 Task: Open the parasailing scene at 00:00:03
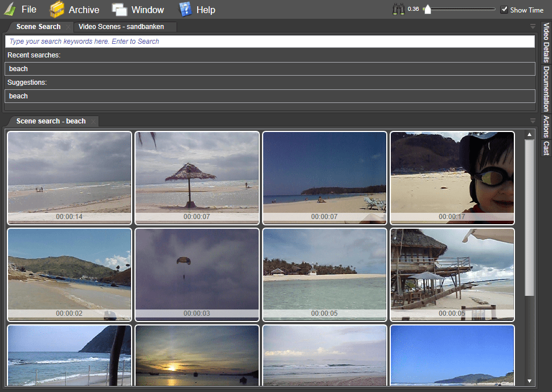tap(197, 275)
